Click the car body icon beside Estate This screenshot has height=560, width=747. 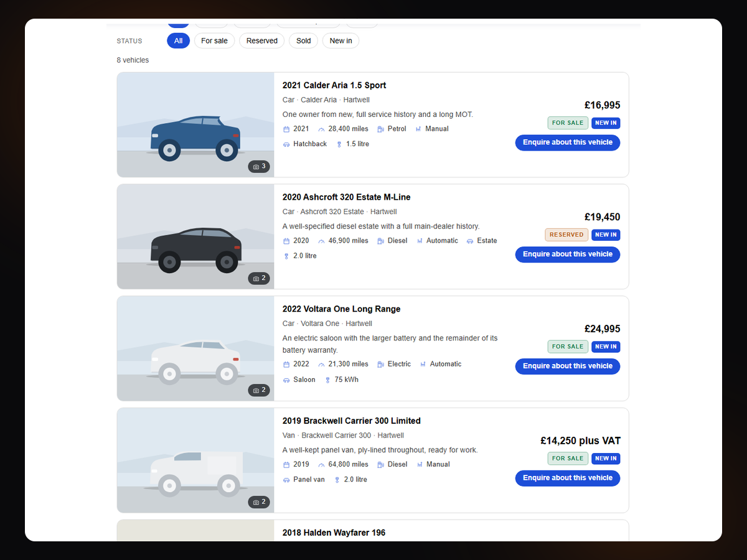[x=470, y=241]
